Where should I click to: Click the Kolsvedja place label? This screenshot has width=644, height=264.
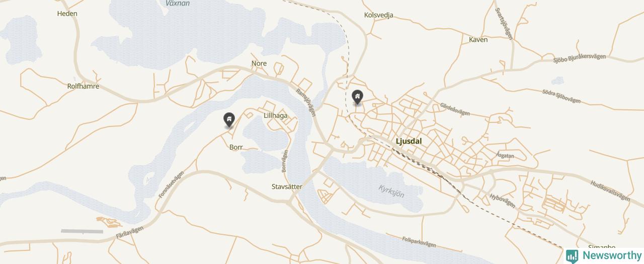[378, 15]
